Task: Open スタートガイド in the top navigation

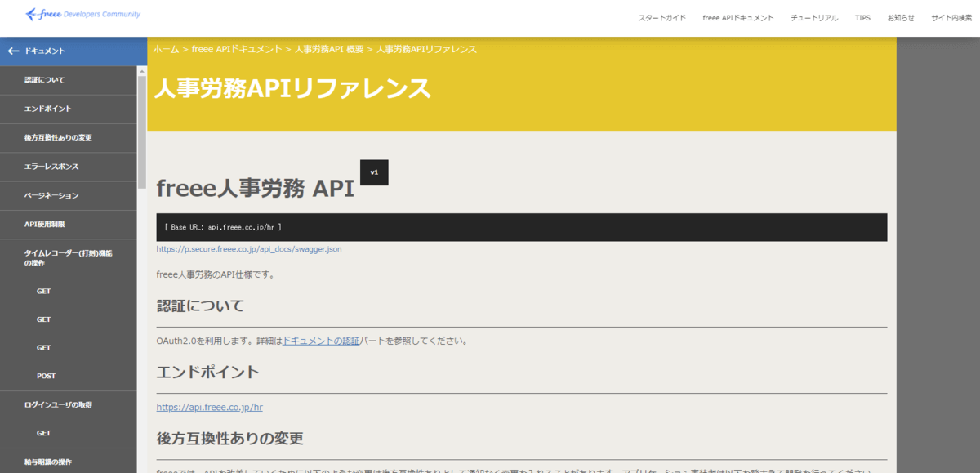Action: tap(661, 18)
